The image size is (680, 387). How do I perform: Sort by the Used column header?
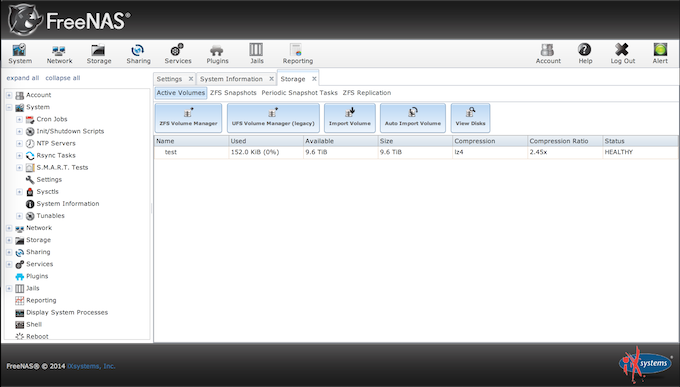click(x=266, y=141)
